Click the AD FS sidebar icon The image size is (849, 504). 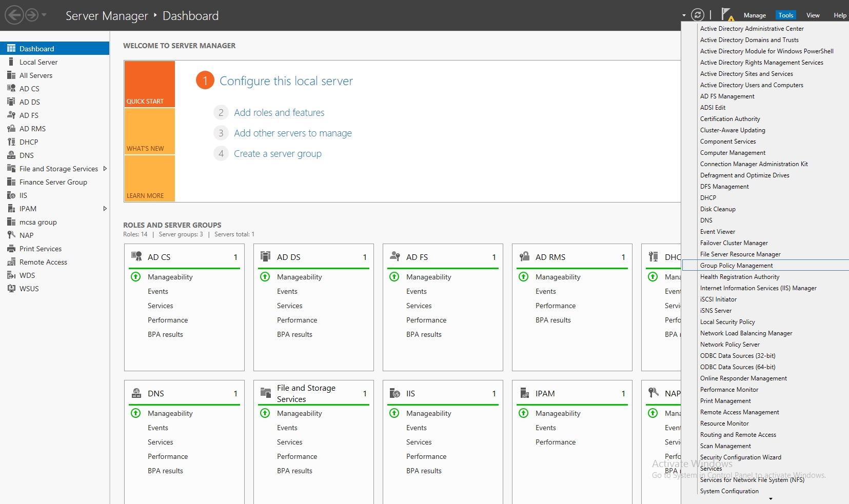11,115
